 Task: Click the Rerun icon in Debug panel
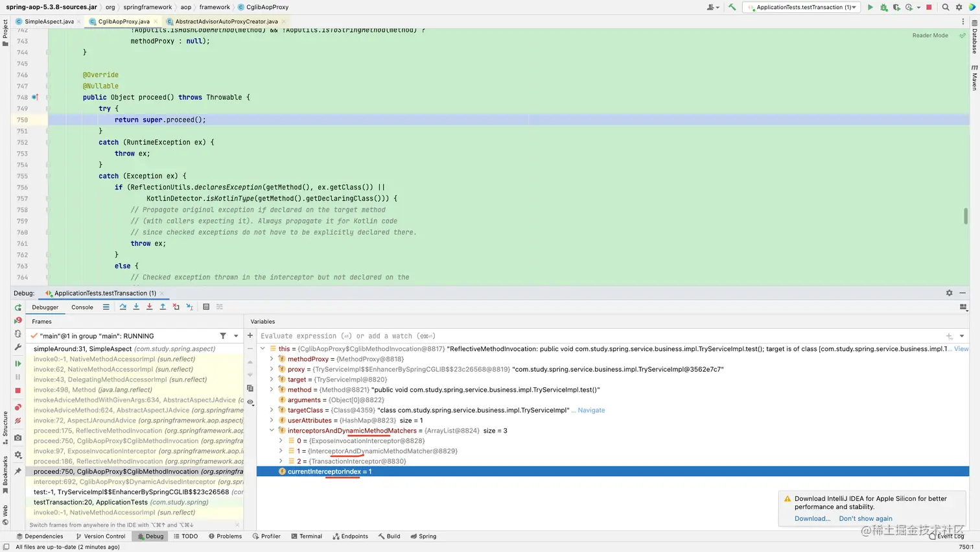(18, 307)
